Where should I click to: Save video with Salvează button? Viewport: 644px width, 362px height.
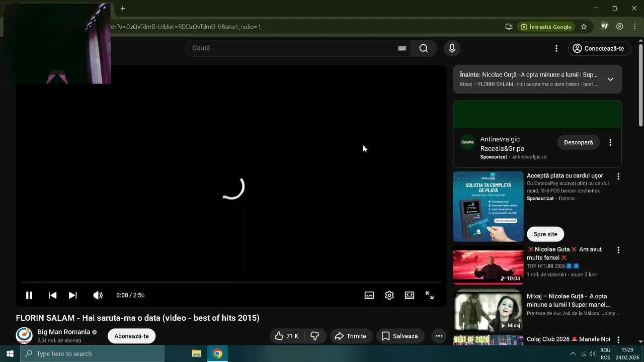(400, 336)
